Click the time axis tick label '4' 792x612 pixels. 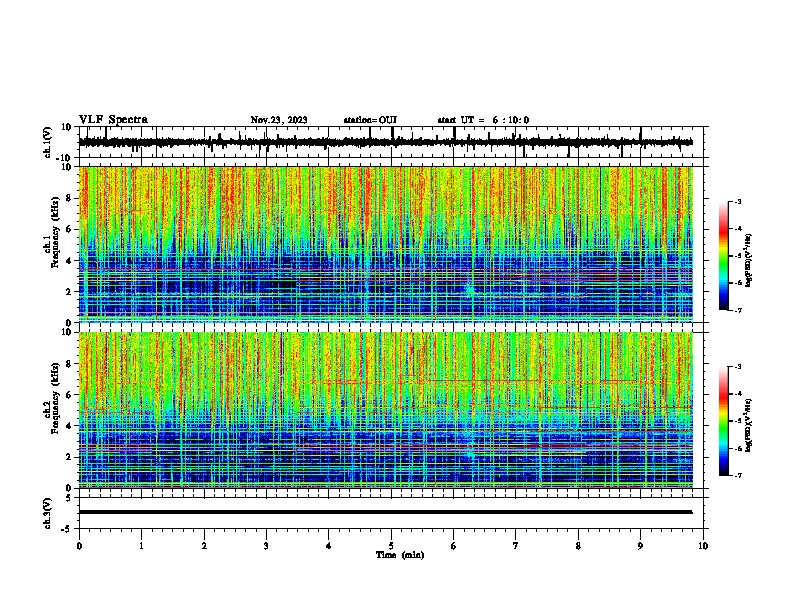[328, 546]
